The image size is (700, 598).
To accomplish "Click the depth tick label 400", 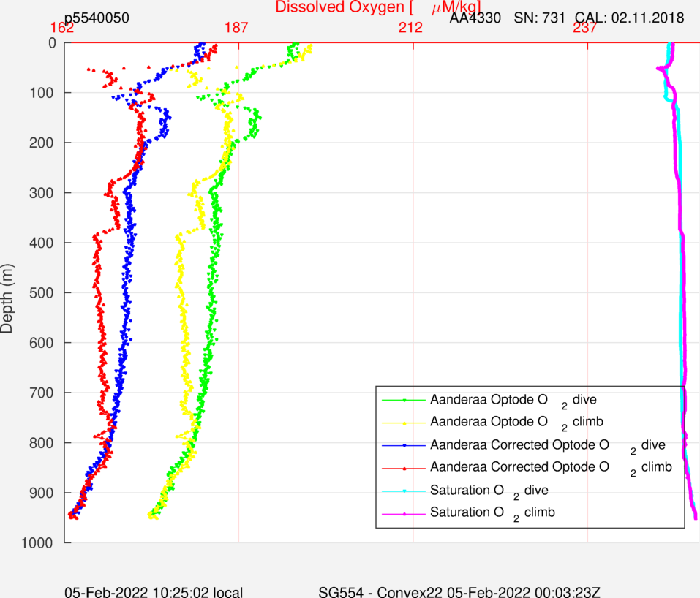I will [x=42, y=243].
